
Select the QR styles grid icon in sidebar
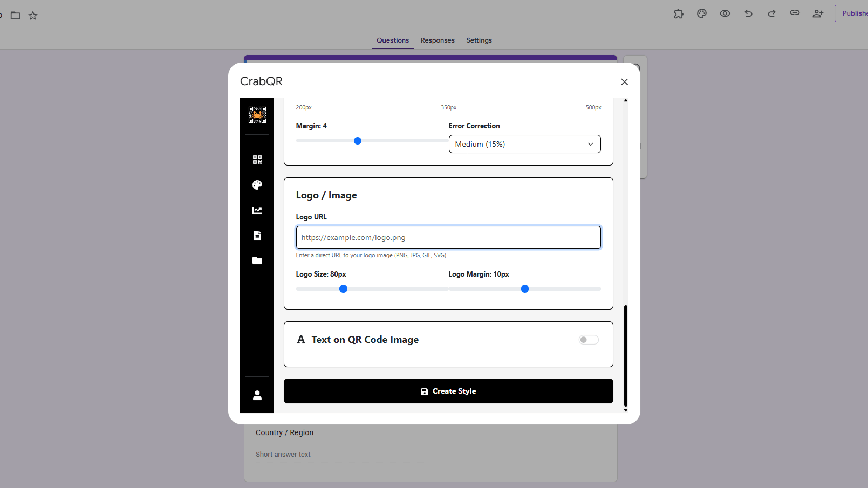tap(257, 159)
